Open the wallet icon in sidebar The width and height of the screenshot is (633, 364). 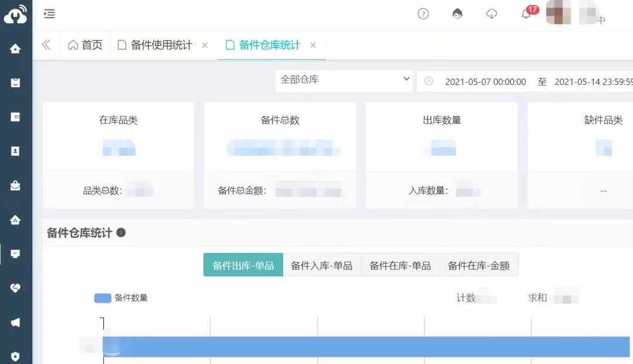tap(15, 117)
